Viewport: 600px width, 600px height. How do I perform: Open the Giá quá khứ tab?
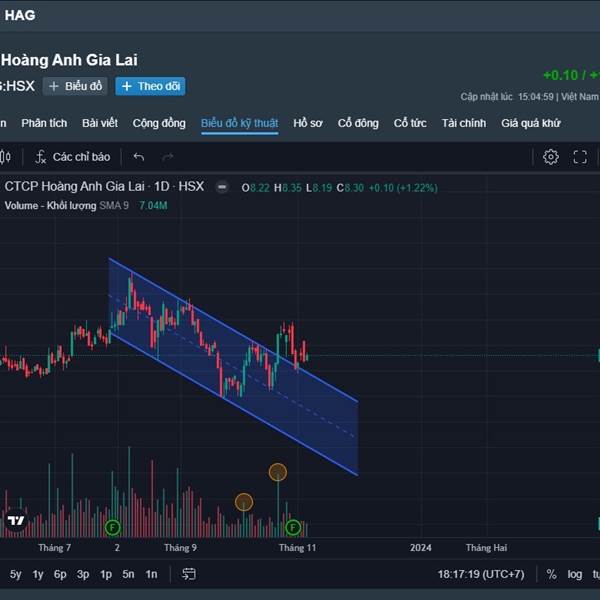[531, 123]
